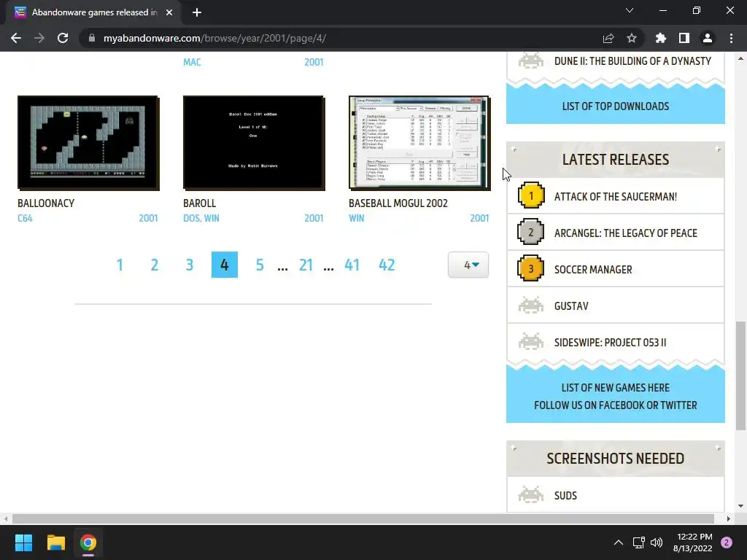Open the Balloonacy game thumbnail
747x560 pixels.
pyautogui.click(x=88, y=143)
